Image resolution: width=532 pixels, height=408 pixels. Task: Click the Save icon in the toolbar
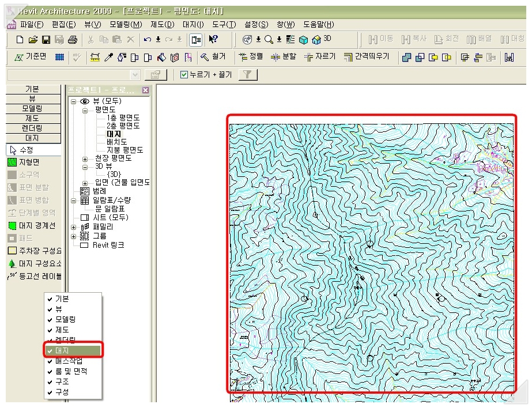(x=46, y=40)
